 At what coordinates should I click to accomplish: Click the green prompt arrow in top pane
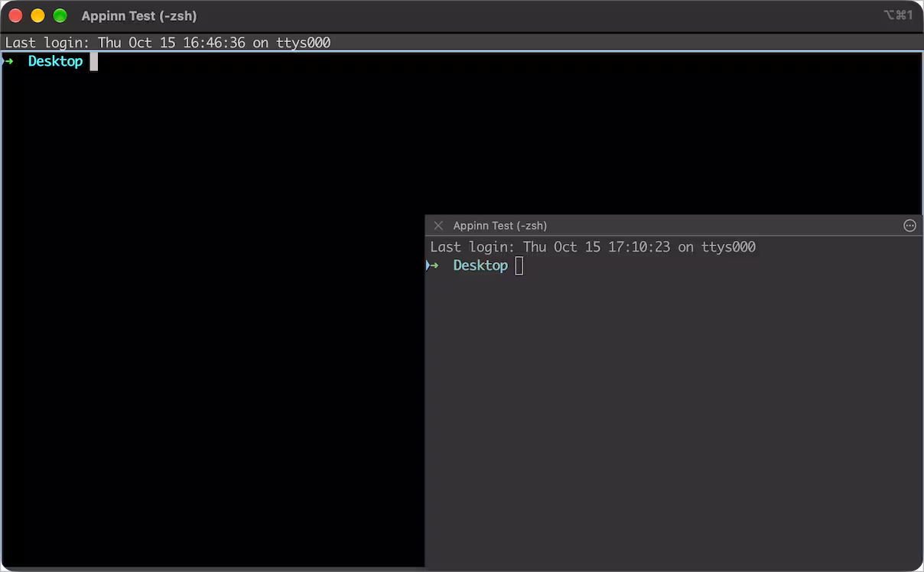9,61
